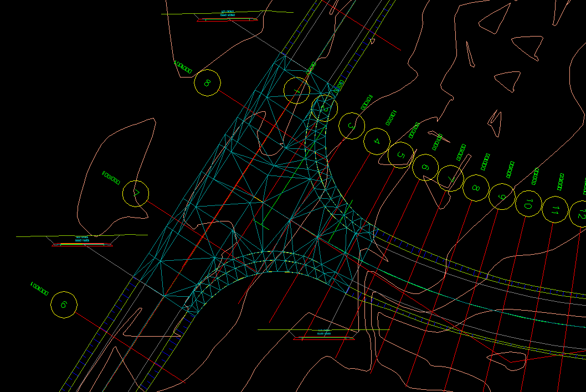Screen dimensions: 586x392
Task: Click the circle marker labeled 11
Action: (554, 210)
